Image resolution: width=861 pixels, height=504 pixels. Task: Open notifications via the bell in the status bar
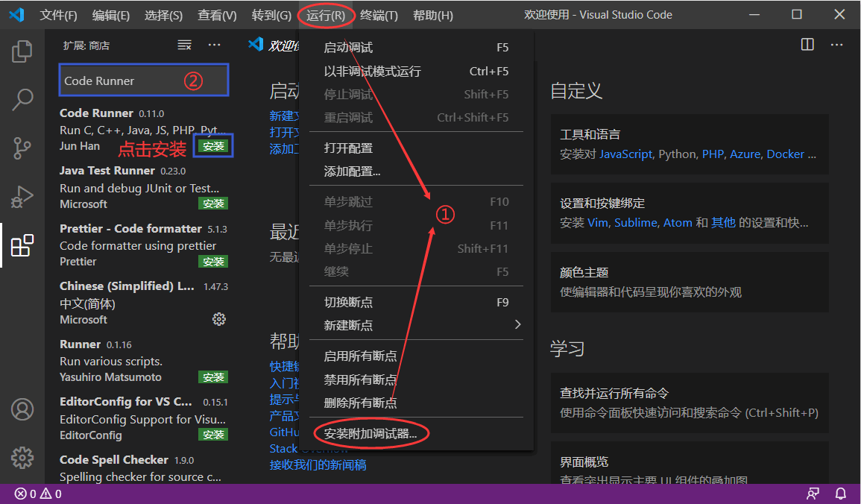coord(841,494)
